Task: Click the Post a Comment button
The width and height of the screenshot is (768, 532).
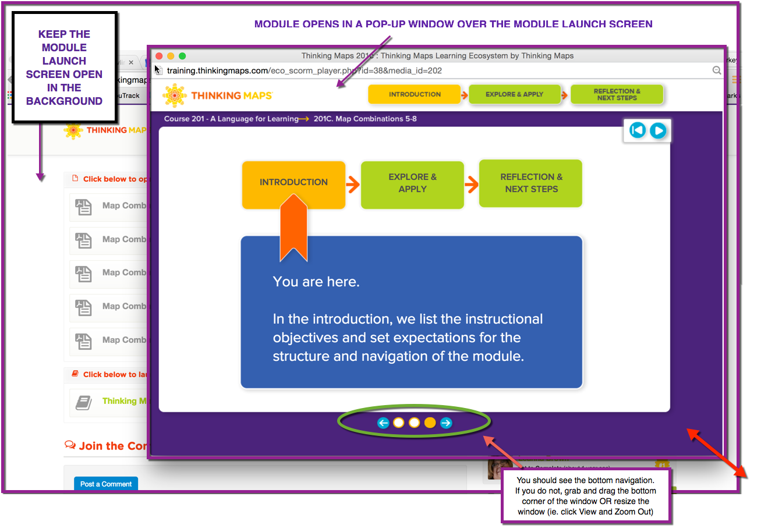Action: coord(106,484)
